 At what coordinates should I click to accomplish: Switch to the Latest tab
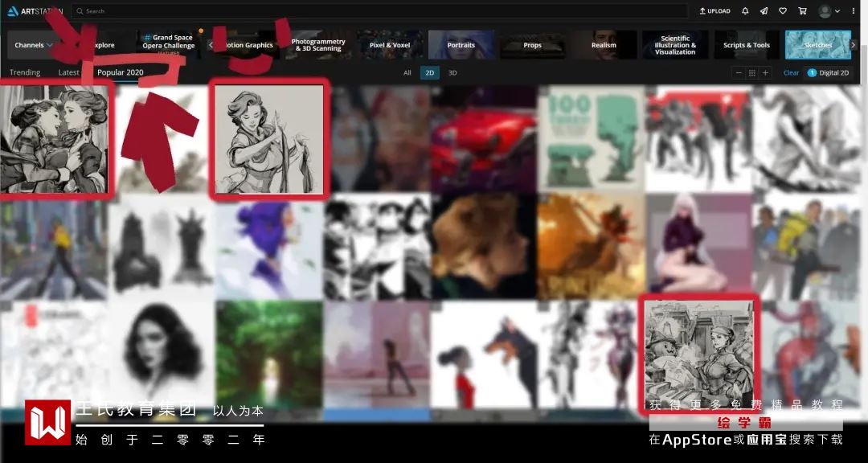click(69, 72)
